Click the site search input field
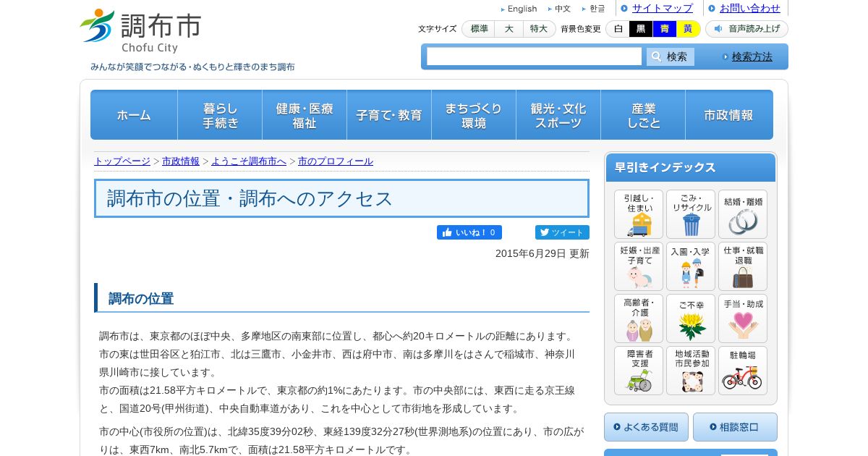The height and width of the screenshot is (456, 868). pyautogui.click(x=534, y=56)
